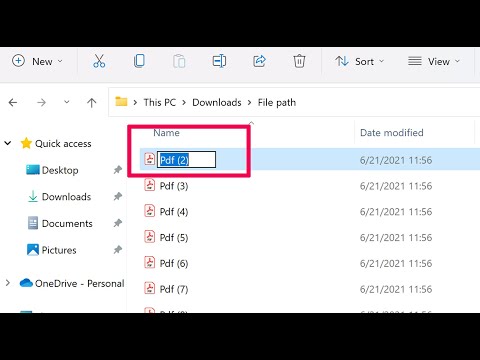
Task: Click the date modified of Pdf (2)
Action: (x=396, y=160)
